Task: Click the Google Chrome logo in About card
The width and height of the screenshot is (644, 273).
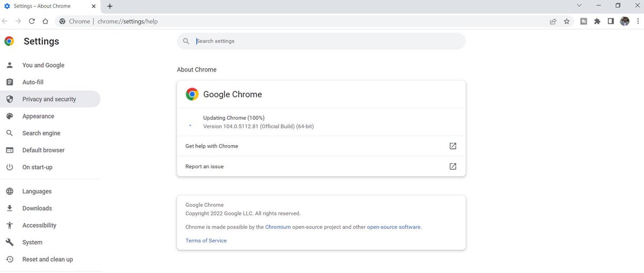Action: 192,94
